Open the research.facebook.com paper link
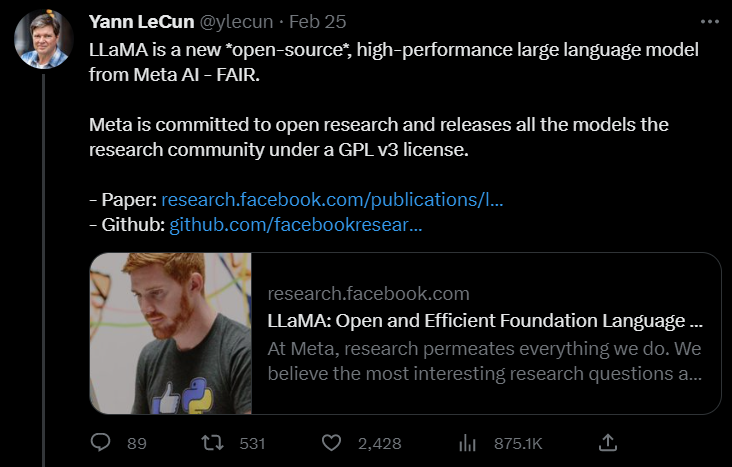732x467 pixels. (x=332, y=198)
